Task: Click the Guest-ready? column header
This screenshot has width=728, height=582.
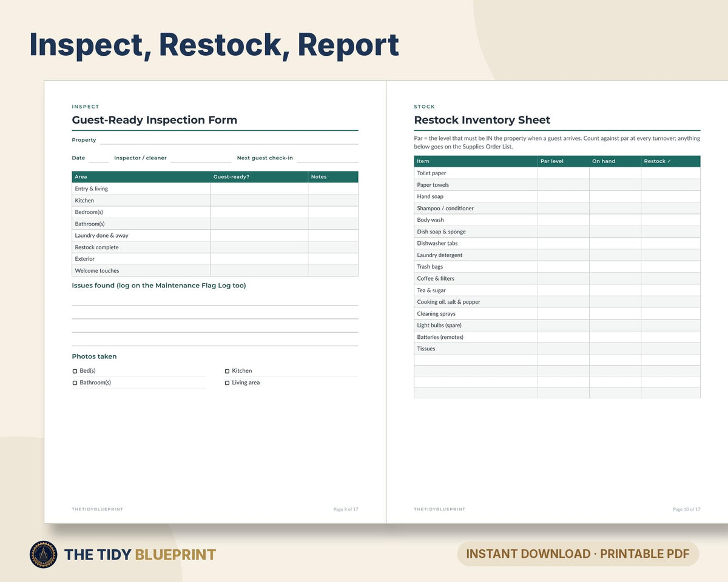Action: tap(259, 177)
